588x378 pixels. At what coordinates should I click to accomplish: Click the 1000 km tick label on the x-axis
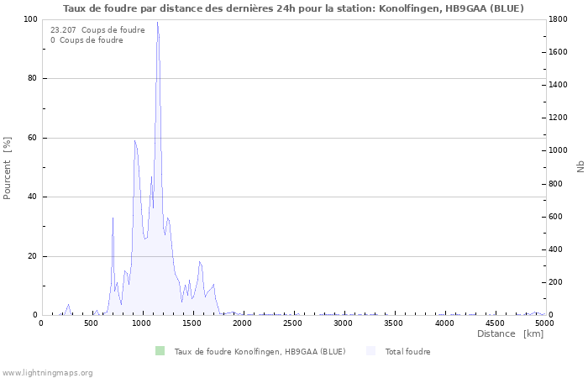pos(140,323)
